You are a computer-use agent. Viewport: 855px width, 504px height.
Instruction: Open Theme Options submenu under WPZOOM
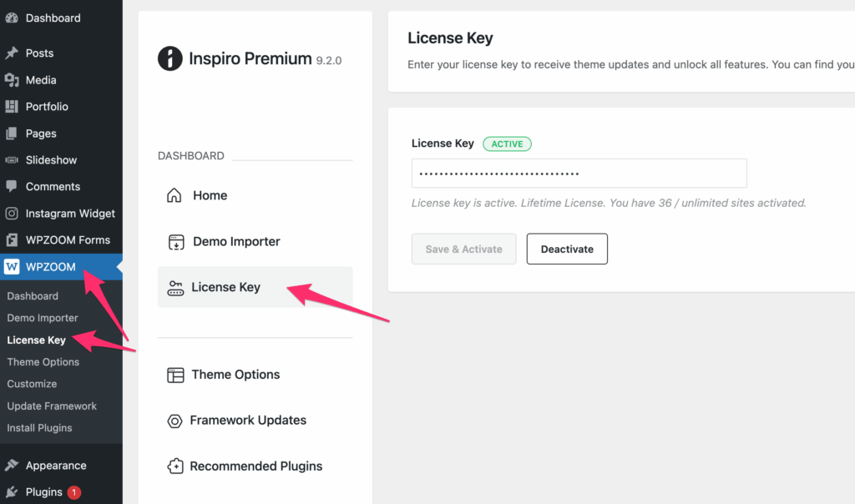click(x=43, y=362)
